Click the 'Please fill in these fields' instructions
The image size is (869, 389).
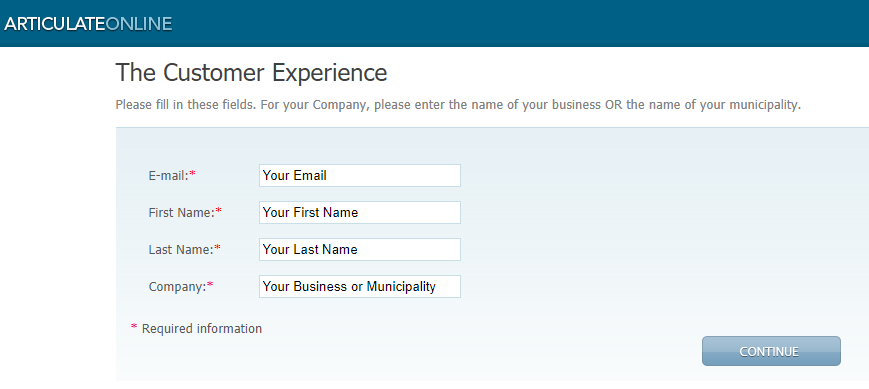[x=458, y=105]
